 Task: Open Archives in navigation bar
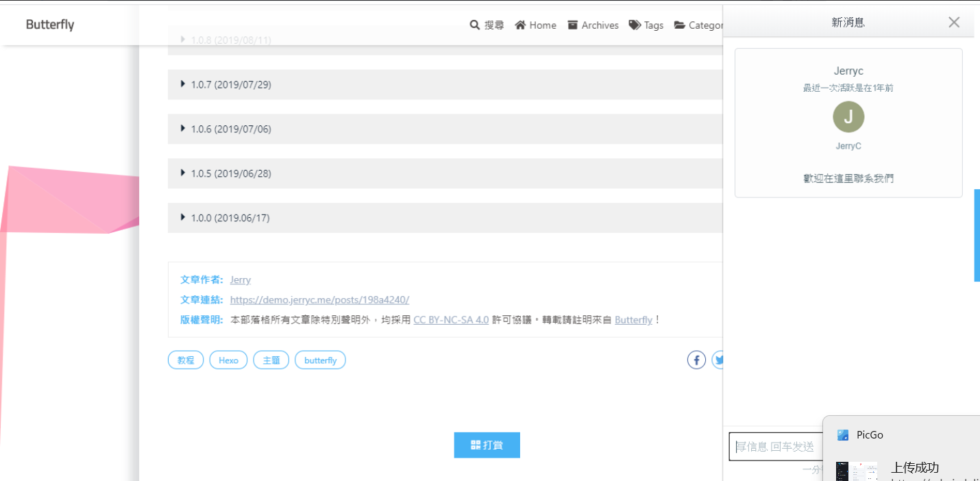coord(593,25)
